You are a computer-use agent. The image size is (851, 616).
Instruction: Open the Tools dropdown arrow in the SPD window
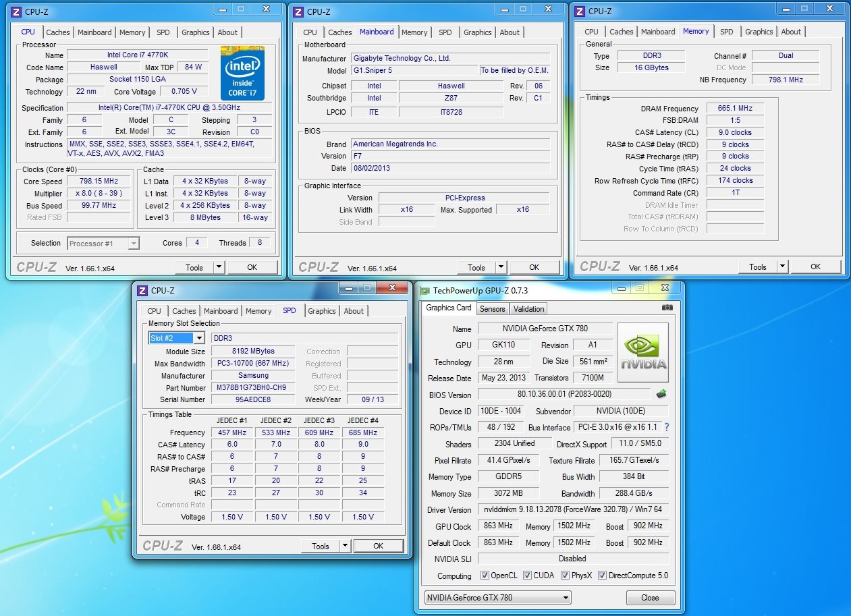tap(344, 546)
